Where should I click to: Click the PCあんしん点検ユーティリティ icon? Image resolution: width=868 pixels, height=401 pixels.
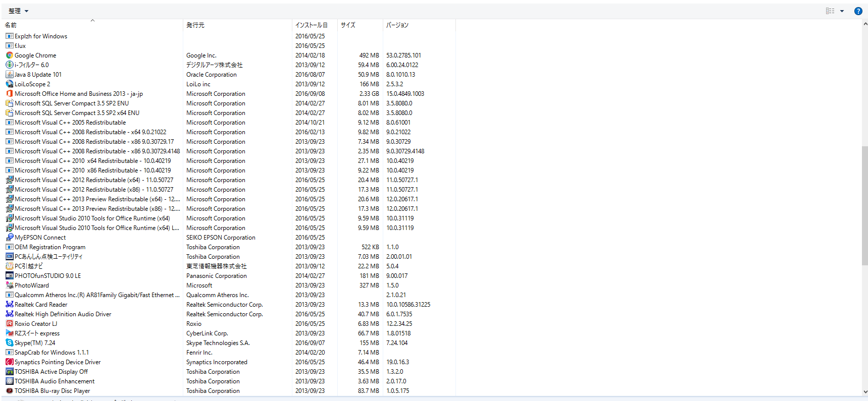[10, 257]
